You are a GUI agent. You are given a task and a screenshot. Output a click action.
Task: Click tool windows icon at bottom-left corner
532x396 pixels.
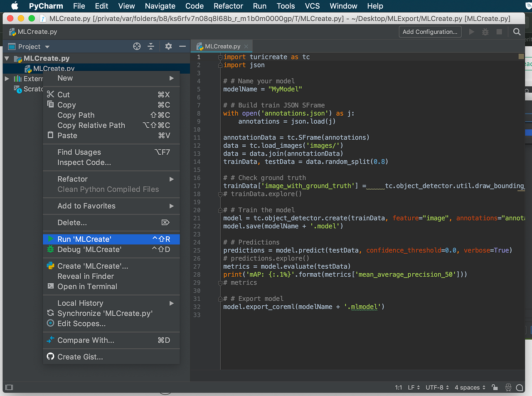click(9, 387)
